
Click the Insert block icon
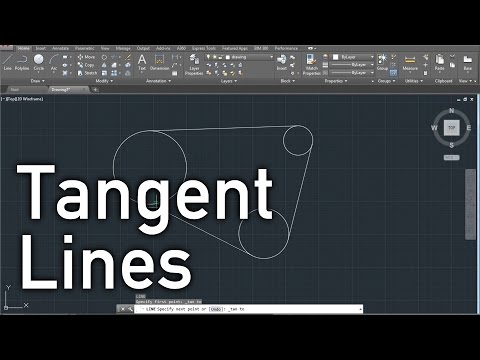click(282, 62)
